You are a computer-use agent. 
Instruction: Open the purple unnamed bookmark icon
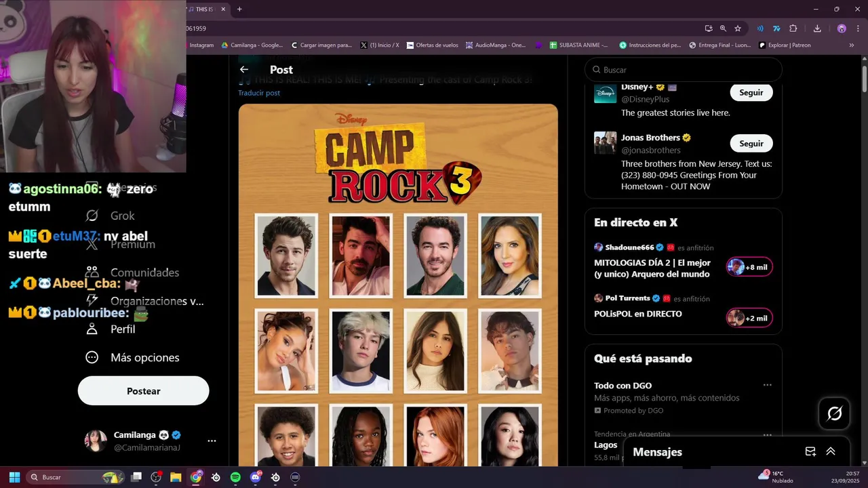[x=538, y=45]
